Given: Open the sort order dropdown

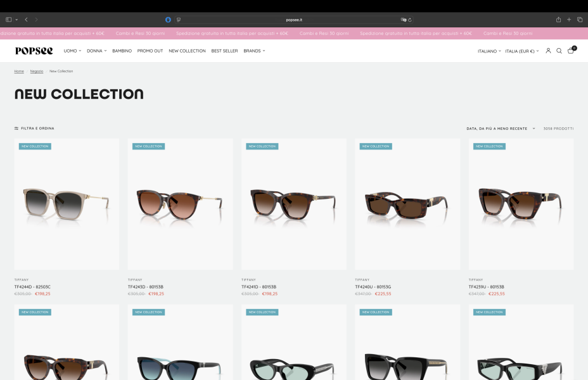Looking at the screenshot, I should [x=501, y=129].
